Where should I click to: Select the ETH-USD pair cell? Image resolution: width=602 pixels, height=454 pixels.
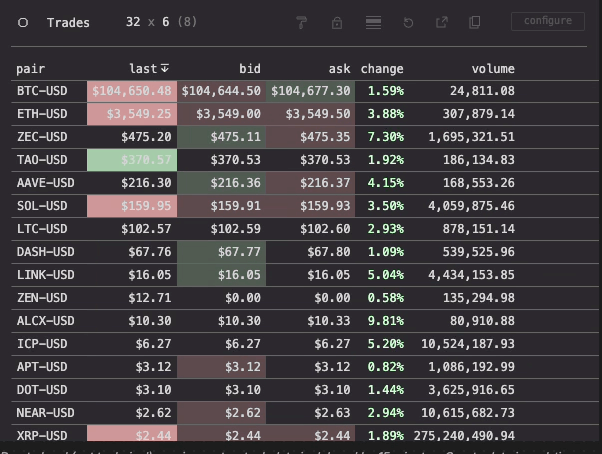pos(42,114)
